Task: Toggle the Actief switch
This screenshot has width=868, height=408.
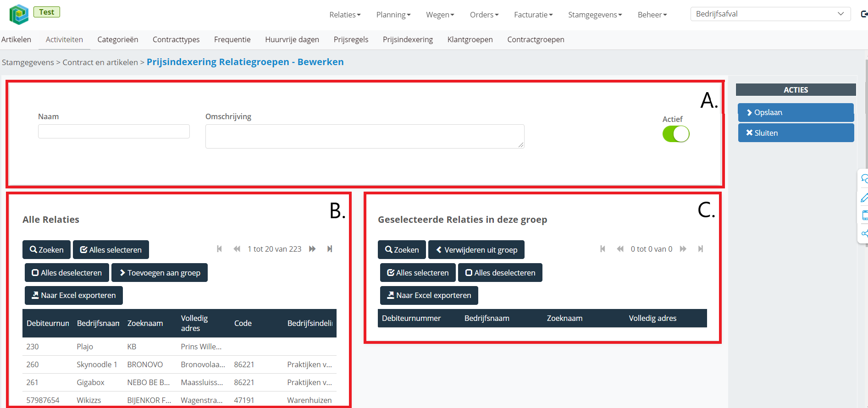Action: [676, 134]
